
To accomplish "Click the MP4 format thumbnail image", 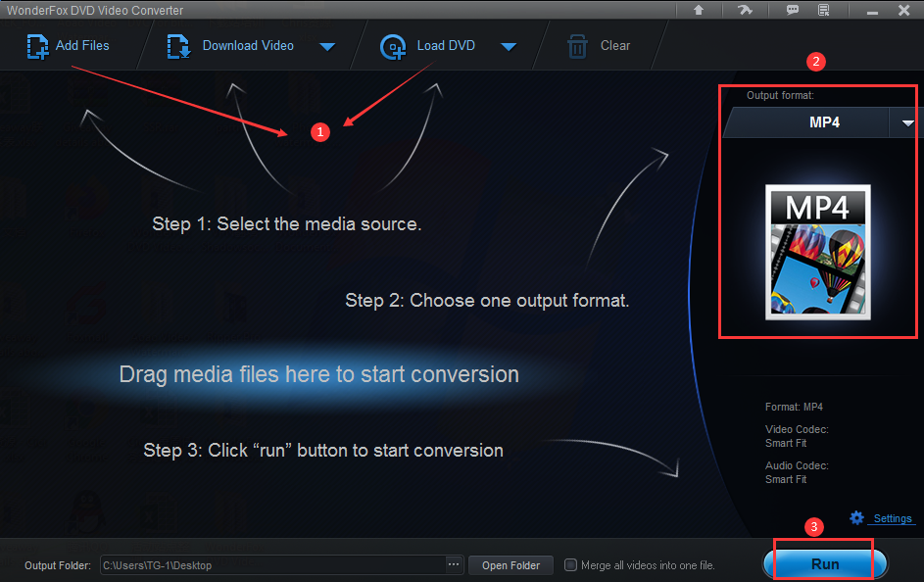I will point(818,252).
